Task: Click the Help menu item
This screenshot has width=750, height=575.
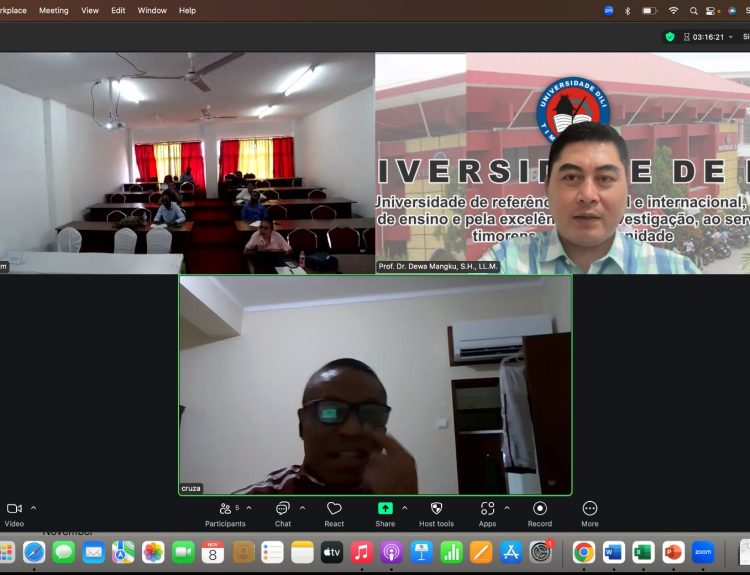Action: 187,11
